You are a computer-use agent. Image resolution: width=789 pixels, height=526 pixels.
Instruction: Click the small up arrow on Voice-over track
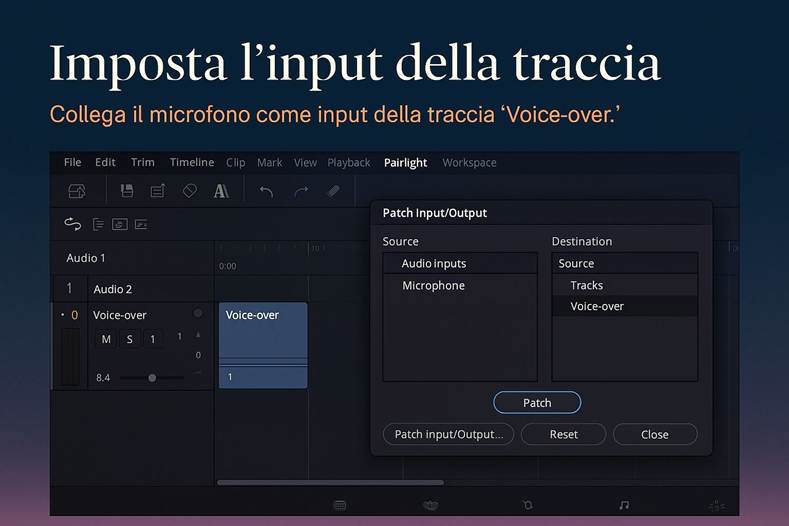198,335
